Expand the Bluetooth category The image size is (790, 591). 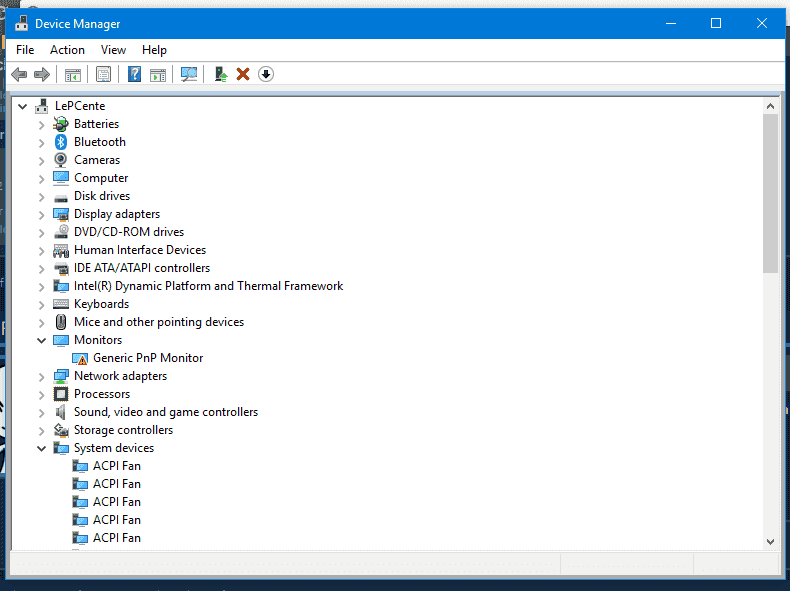[x=41, y=143]
